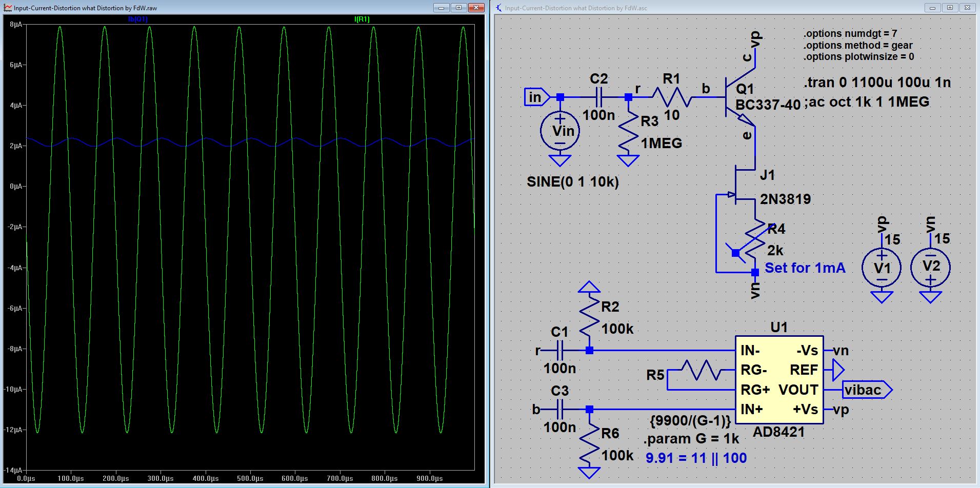Click the ground flag at REF pin
Screen dimensions: 980x488
click(x=837, y=370)
